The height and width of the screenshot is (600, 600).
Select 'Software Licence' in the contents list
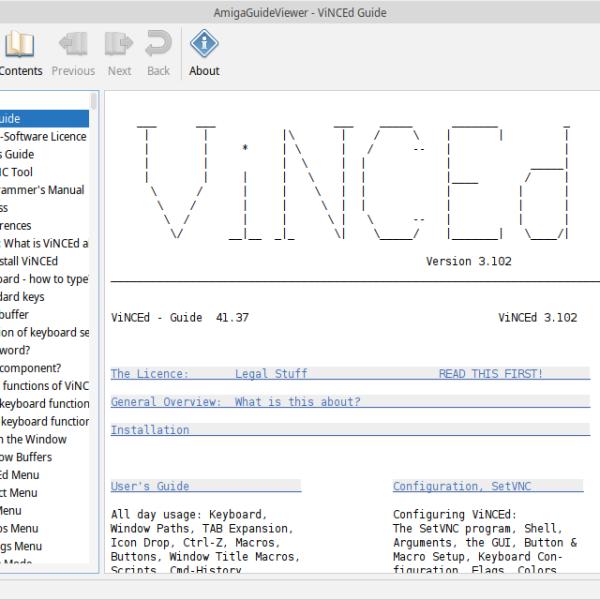click(x=44, y=137)
